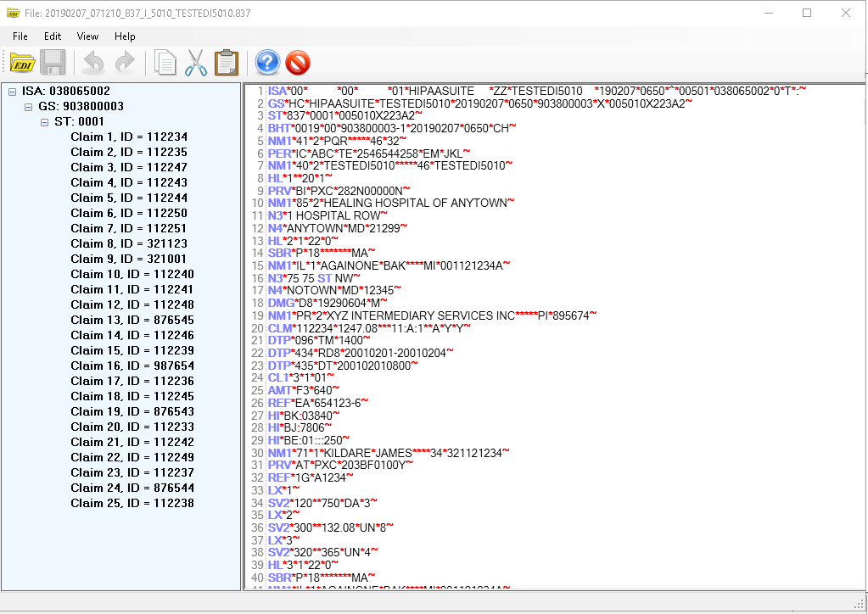This screenshot has height=614, width=868.
Task: Collapse the ISA: 038065002 tree node
Action: click(x=12, y=92)
